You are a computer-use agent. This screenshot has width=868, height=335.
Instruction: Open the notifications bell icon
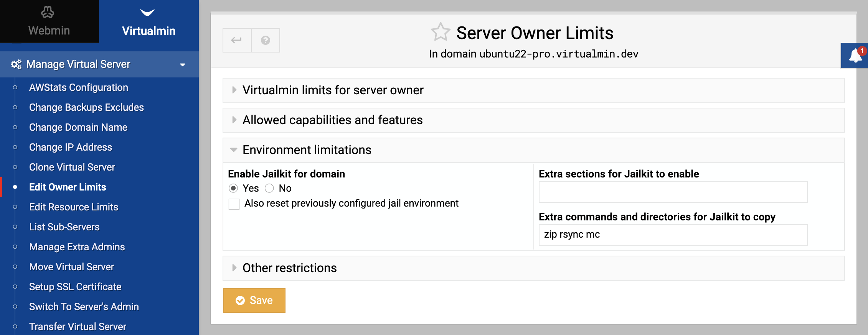[x=855, y=56]
